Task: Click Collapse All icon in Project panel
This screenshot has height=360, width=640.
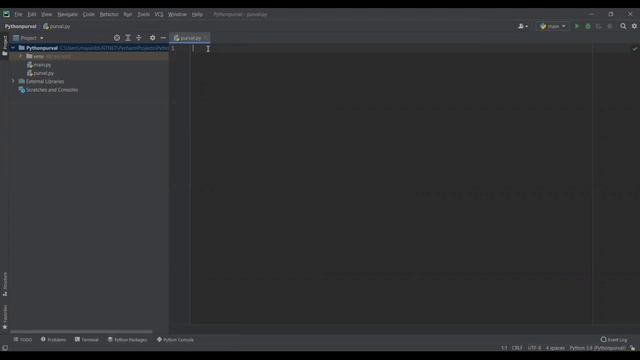Action: [x=139, y=38]
